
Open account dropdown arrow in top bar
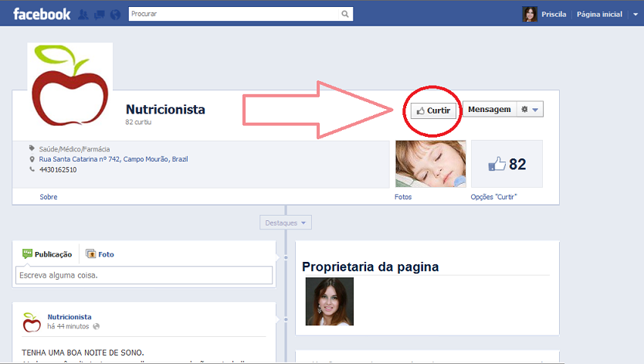[636, 15]
